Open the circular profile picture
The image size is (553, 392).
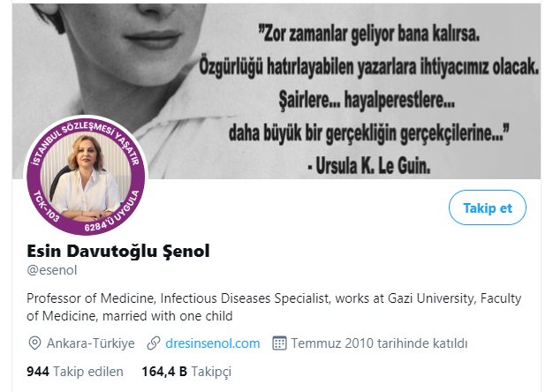pyautogui.click(x=86, y=175)
